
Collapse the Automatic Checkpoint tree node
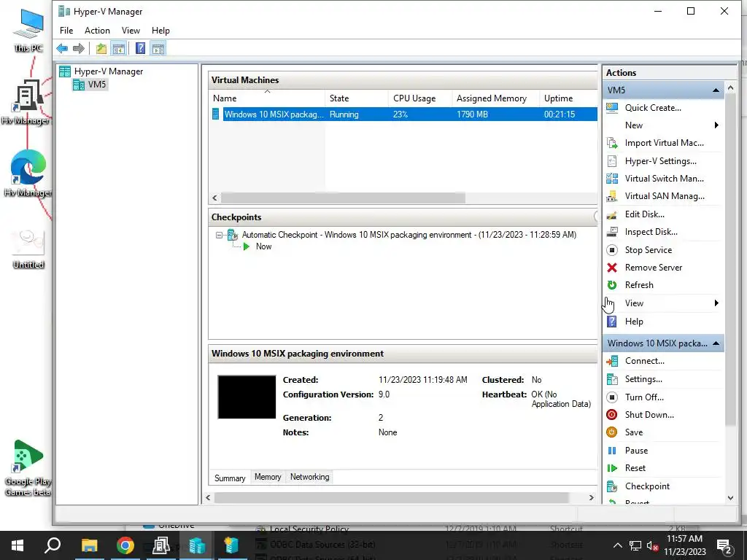[x=219, y=235]
